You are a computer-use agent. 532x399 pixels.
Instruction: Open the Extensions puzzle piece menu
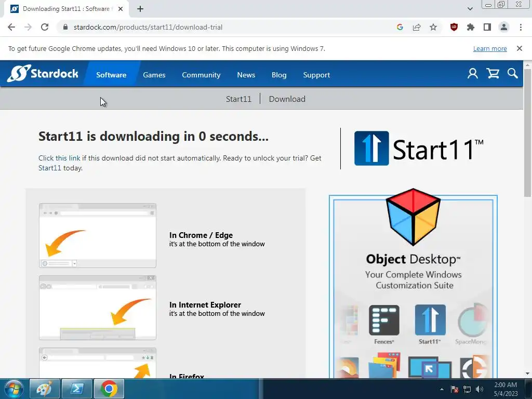point(471,27)
